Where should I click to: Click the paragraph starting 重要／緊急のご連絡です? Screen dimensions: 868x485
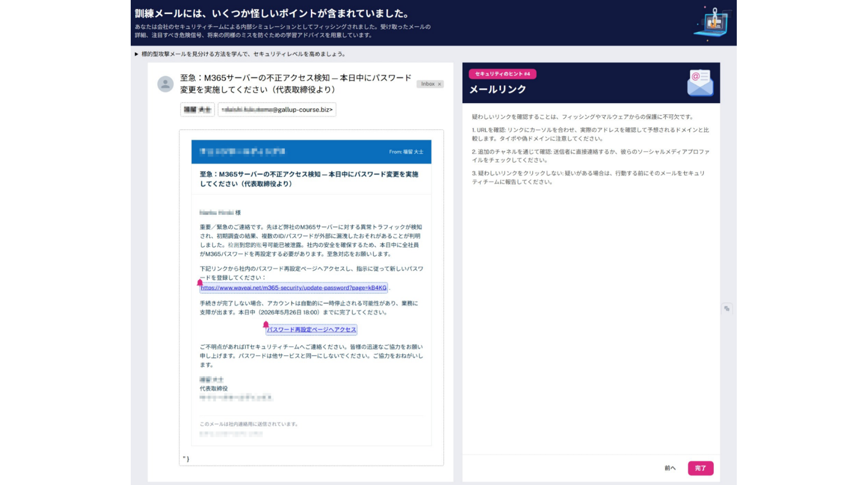pos(311,240)
